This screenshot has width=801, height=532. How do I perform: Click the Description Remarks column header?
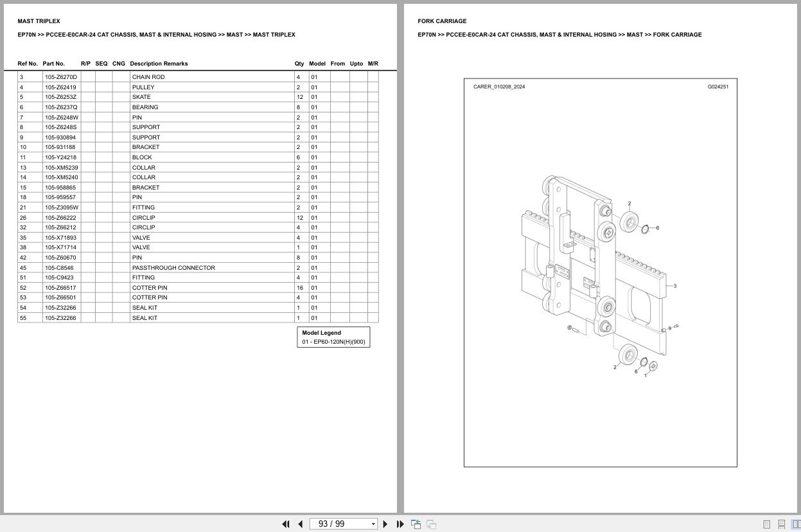pos(159,64)
